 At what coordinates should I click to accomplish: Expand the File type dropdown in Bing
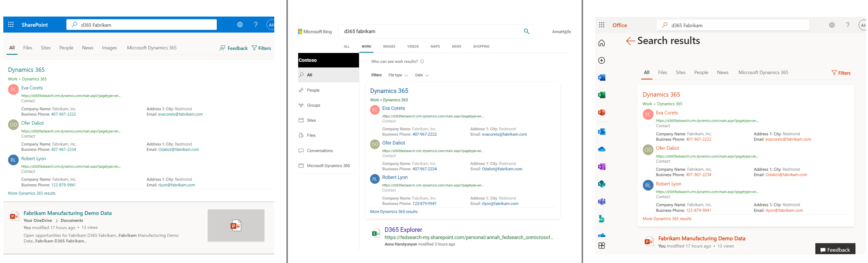point(398,75)
